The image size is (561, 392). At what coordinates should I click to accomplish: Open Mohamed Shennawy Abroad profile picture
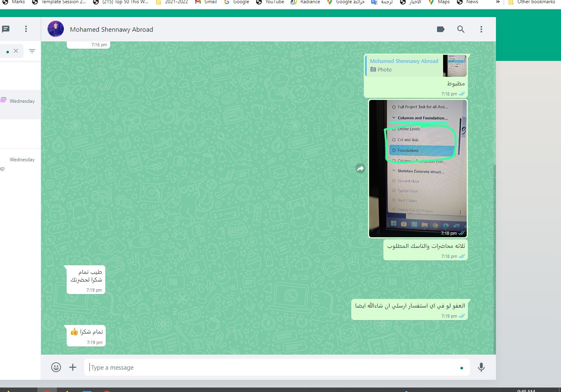click(x=56, y=29)
